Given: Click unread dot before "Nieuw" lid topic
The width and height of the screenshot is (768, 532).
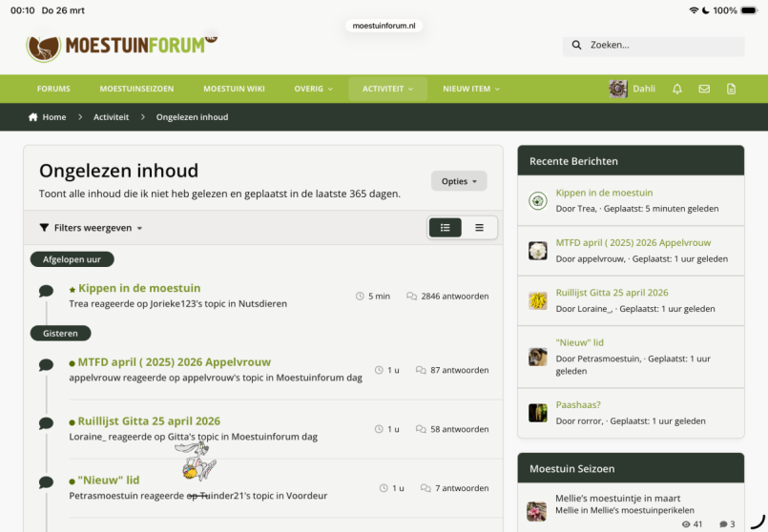Looking at the screenshot, I should [x=72, y=481].
